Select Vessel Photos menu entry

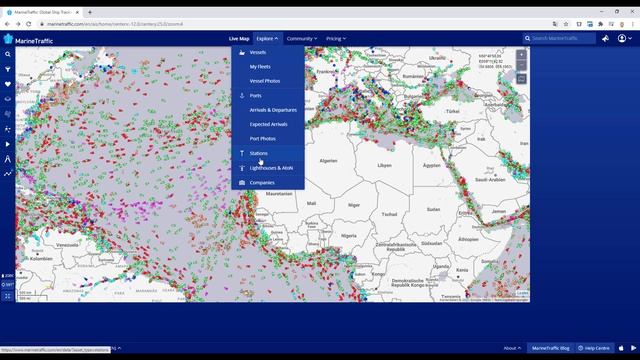[268, 81]
